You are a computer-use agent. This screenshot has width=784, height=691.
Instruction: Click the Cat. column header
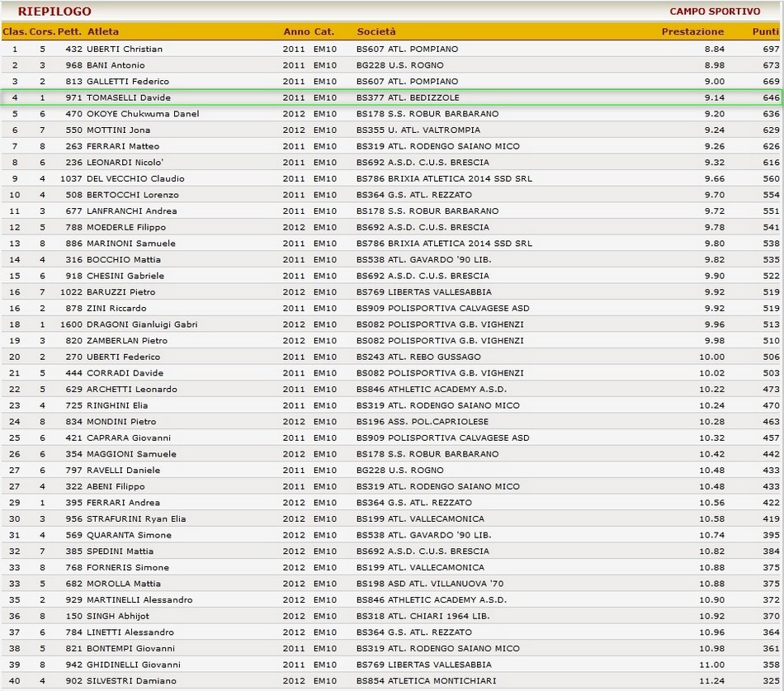[x=324, y=31]
